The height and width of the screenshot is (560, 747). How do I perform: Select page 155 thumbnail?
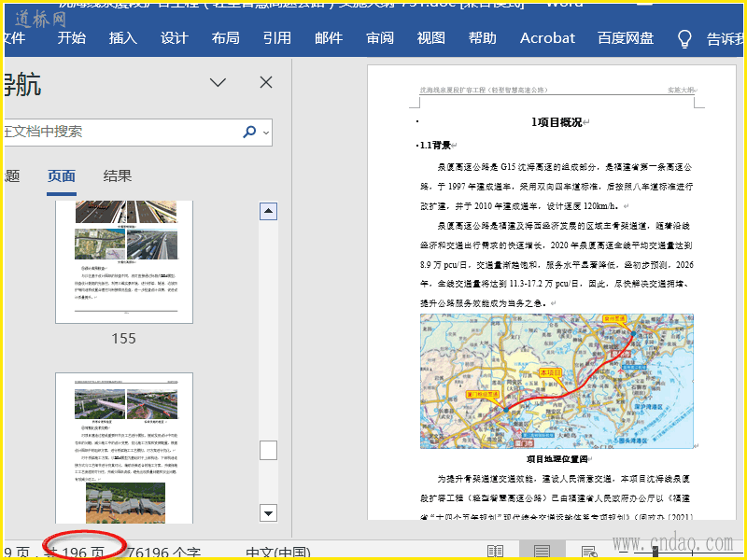[x=123, y=261]
